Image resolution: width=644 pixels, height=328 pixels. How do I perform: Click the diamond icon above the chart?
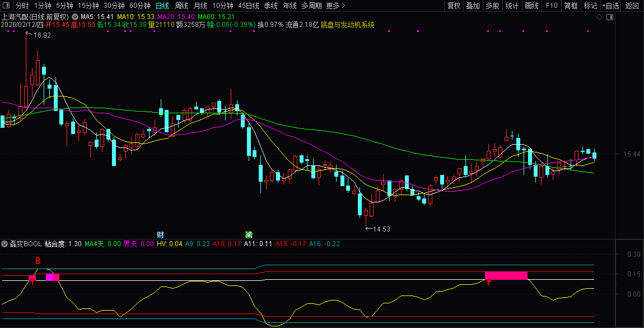[x=599, y=17]
